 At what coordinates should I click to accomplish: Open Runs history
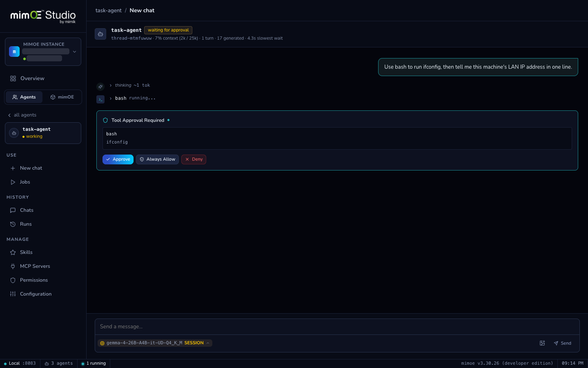(x=43, y=224)
